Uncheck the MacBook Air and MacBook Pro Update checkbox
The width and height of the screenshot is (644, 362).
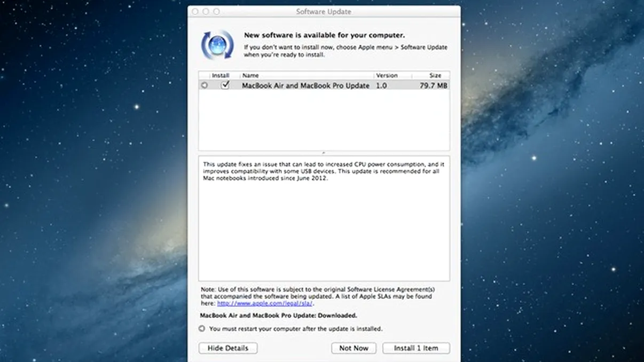click(225, 85)
